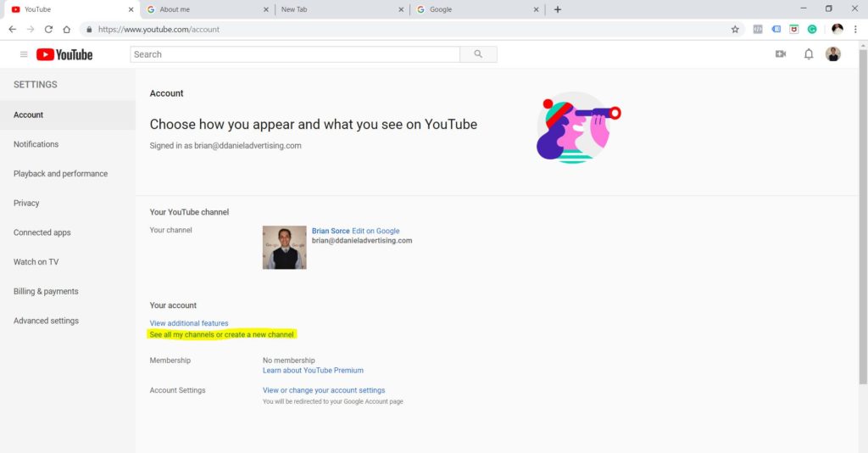
Task: Bookmark this page with star icon
Action: coord(735,30)
